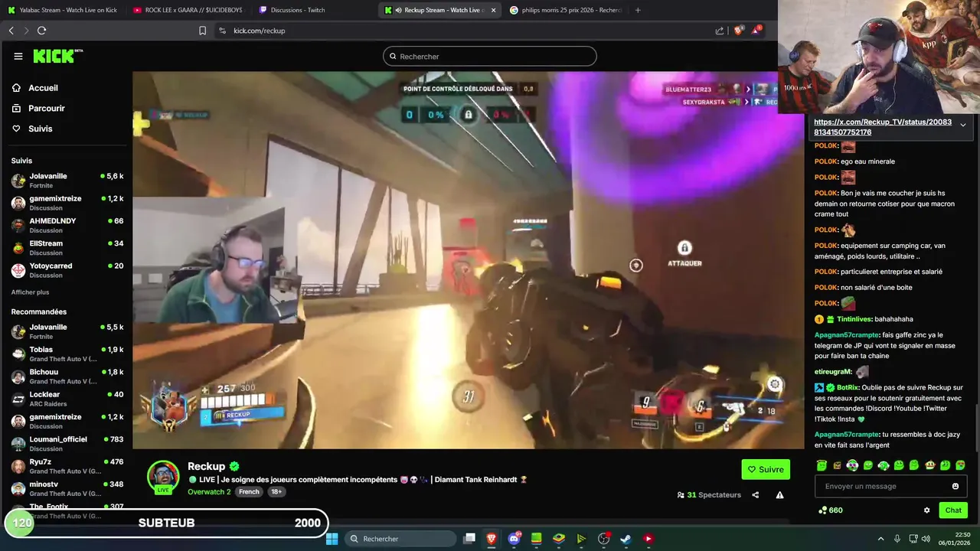Open Brave Shields lion icon
980x551 pixels.
pyautogui.click(x=739, y=31)
